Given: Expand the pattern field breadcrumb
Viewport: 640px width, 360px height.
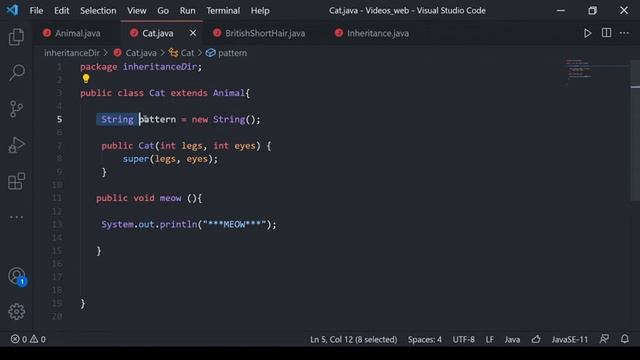Looking at the screenshot, I should click(232, 53).
